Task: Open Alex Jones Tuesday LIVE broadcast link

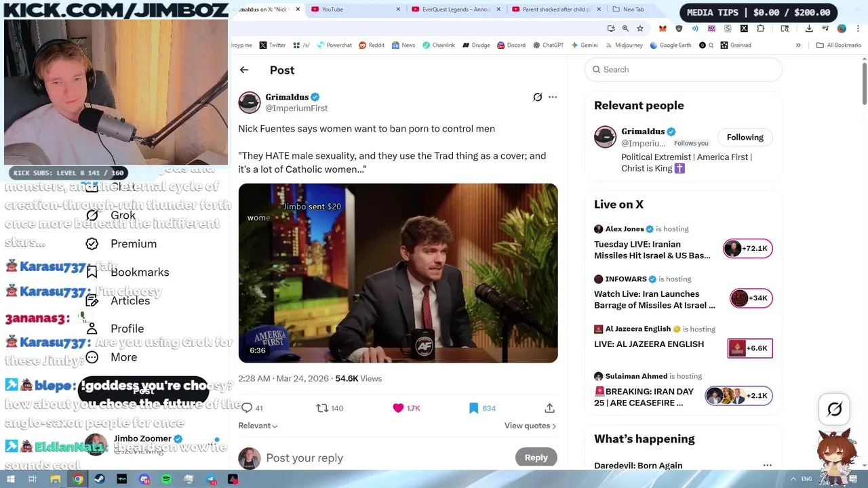Action: [x=652, y=250]
